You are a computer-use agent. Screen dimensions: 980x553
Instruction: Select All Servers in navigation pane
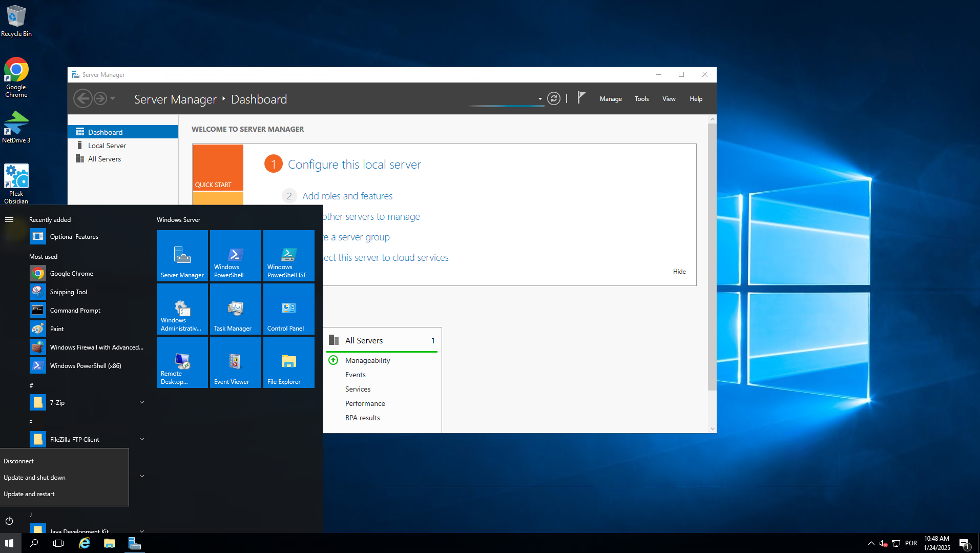123,159
